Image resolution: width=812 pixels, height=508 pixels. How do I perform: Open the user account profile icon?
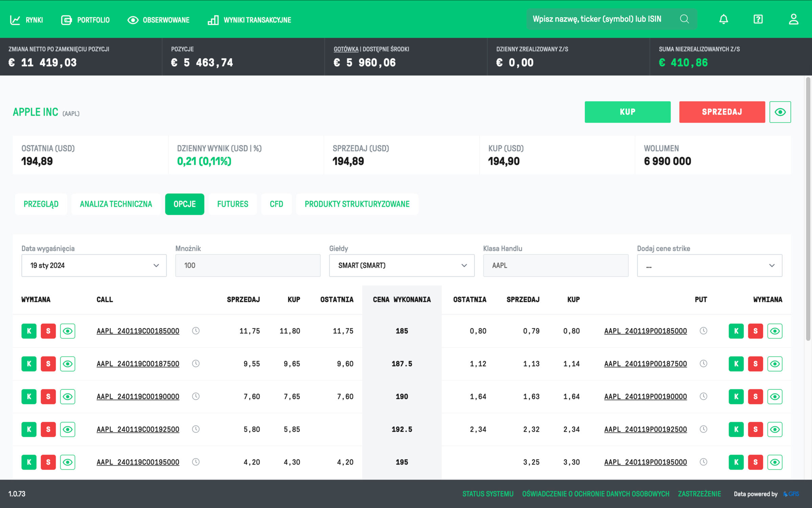pyautogui.click(x=793, y=19)
